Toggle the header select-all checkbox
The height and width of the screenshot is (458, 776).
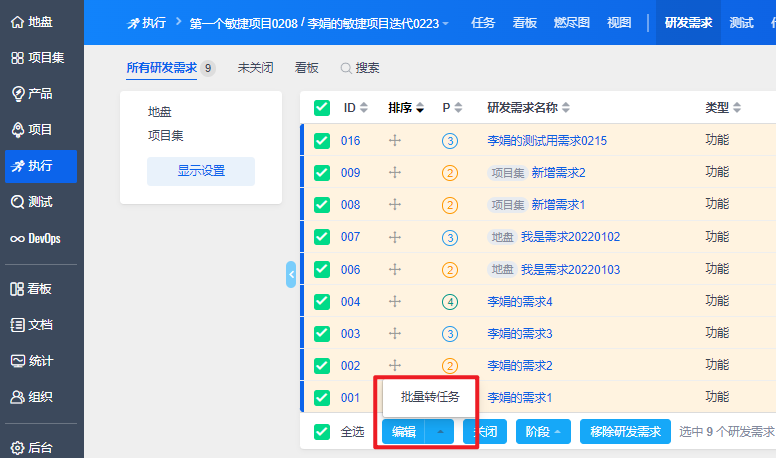coord(322,107)
